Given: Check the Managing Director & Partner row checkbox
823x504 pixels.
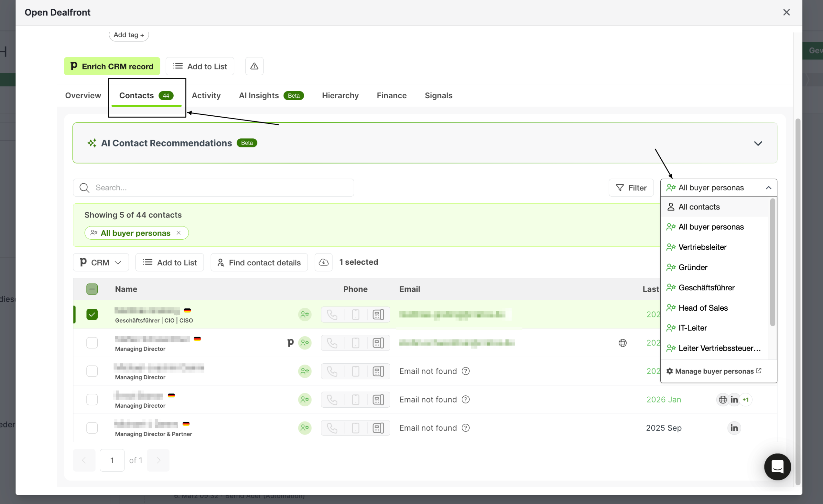Looking at the screenshot, I should pos(92,428).
